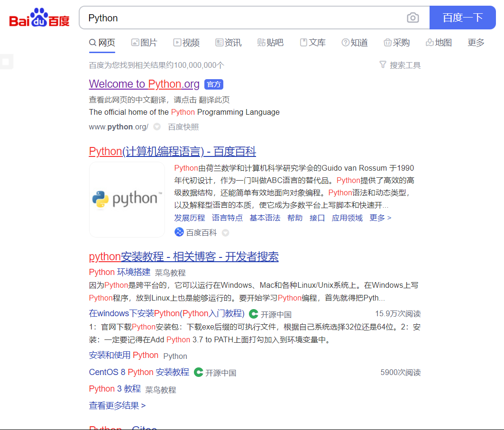This screenshot has width=504, height=430.
Task: Jump to 发展历程 section
Action: (189, 218)
